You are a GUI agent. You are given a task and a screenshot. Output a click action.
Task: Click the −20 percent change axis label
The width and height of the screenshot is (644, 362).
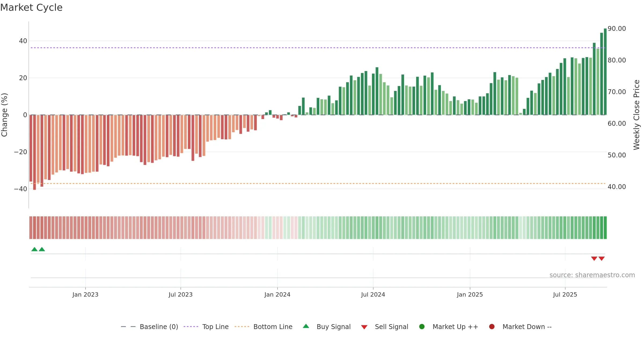[x=21, y=152]
